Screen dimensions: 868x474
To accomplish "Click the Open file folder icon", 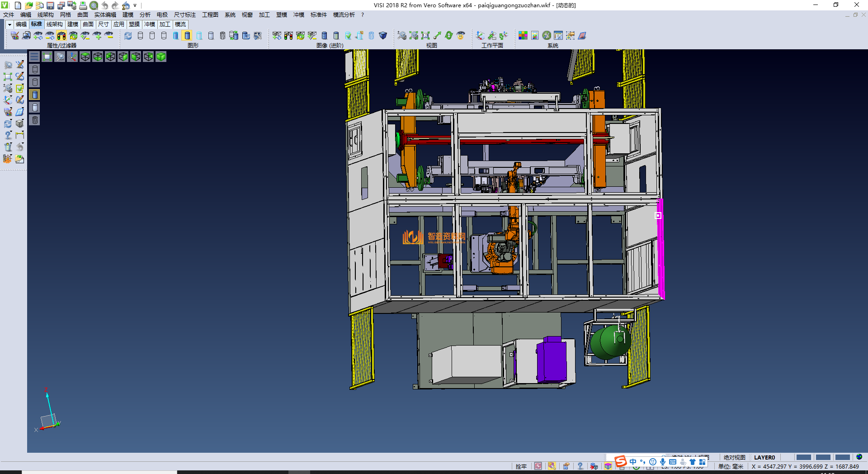I will [28, 5].
